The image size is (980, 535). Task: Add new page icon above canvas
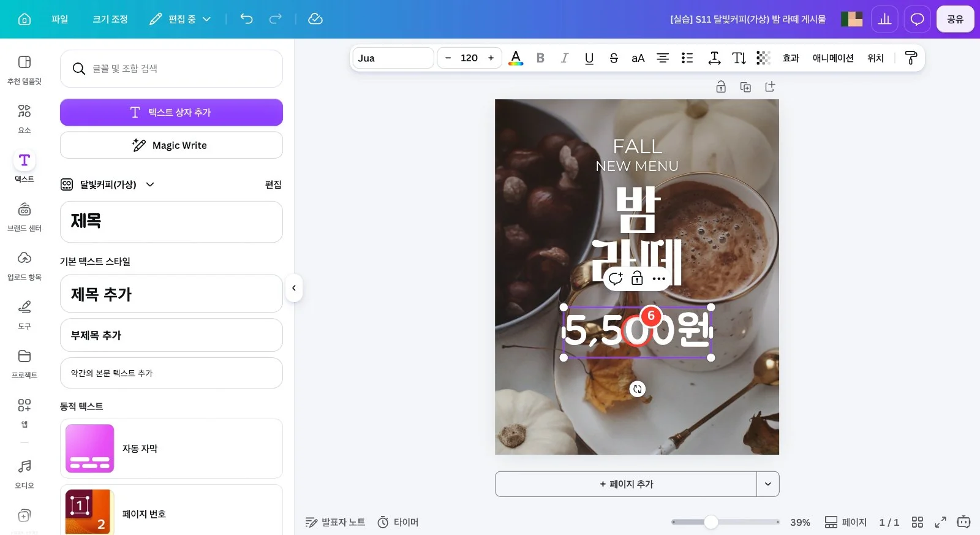point(770,87)
